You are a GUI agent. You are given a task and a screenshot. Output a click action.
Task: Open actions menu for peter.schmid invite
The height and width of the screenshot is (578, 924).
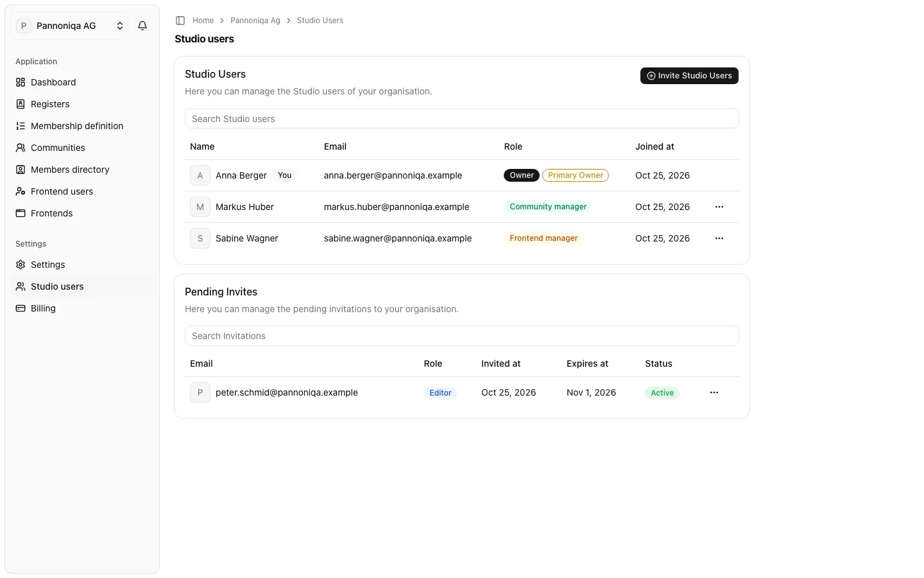click(x=714, y=392)
